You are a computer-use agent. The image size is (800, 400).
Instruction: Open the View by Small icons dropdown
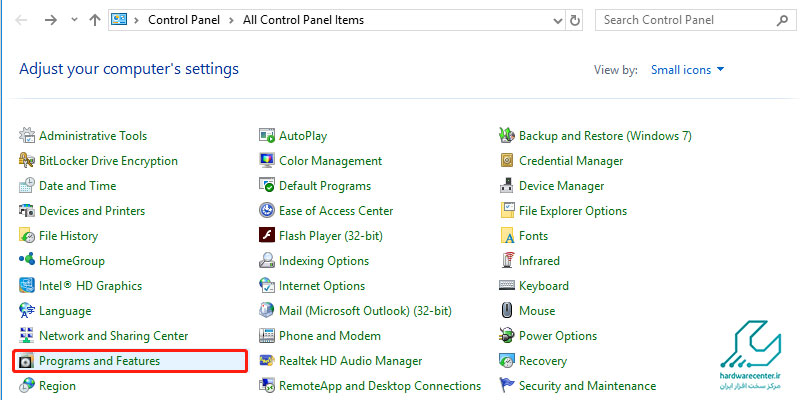(687, 70)
